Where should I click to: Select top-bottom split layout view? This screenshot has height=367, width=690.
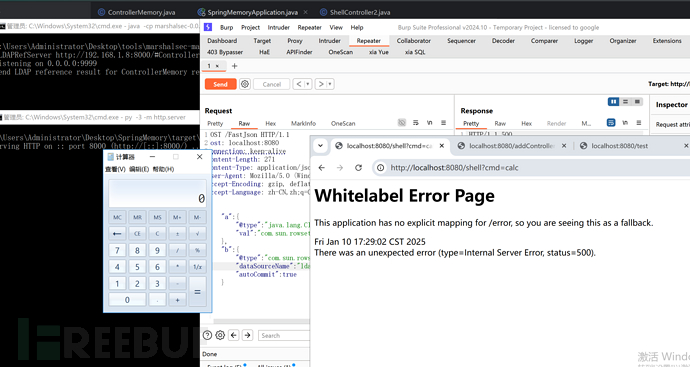[x=625, y=102]
